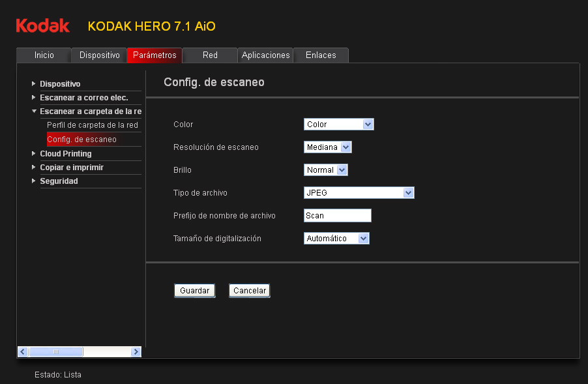The image size is (588, 384).
Task: Click the Config. de escaneo heading
Action: pyautogui.click(x=214, y=82)
